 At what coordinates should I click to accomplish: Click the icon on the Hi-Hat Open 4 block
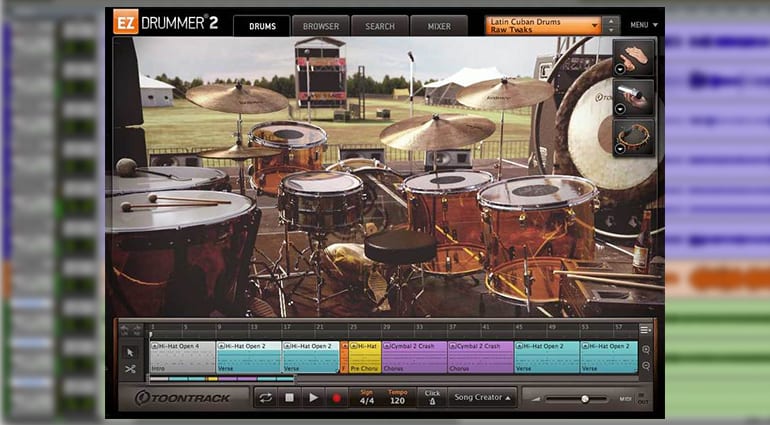pos(154,346)
